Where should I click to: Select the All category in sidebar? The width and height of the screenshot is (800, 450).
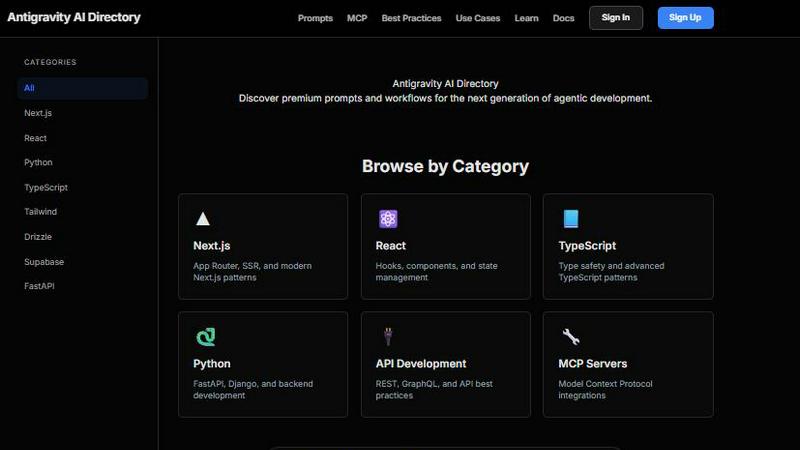click(83, 88)
